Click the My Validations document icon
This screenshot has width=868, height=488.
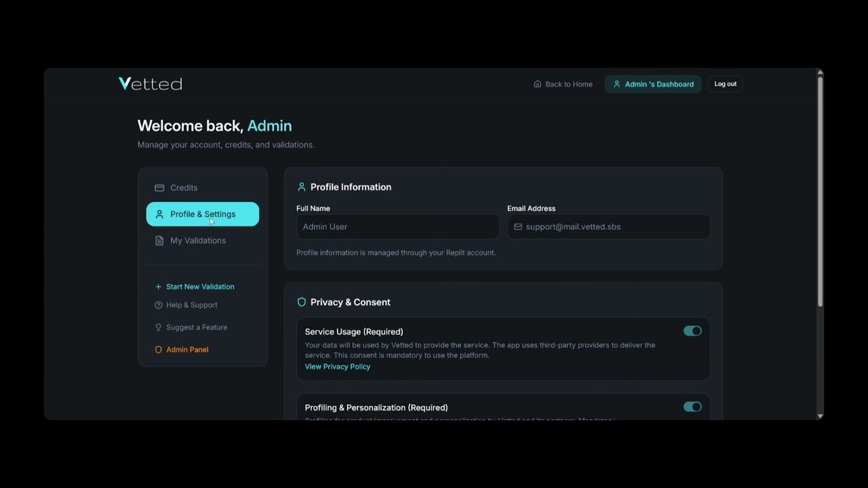coord(159,240)
